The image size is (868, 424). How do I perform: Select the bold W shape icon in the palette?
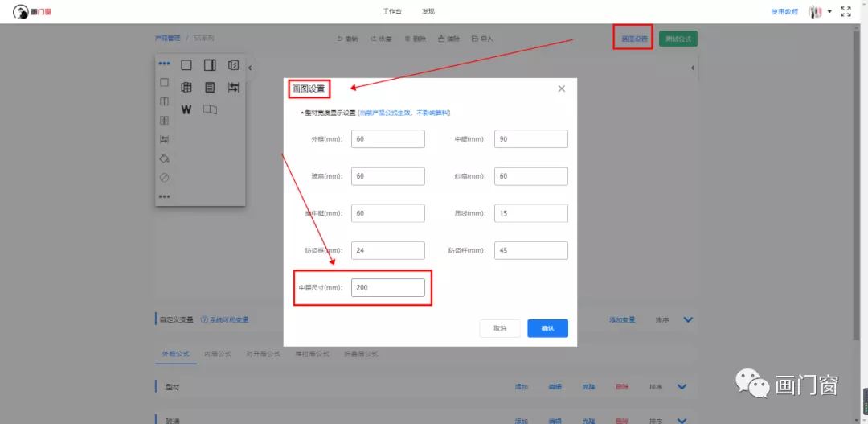coord(186,109)
